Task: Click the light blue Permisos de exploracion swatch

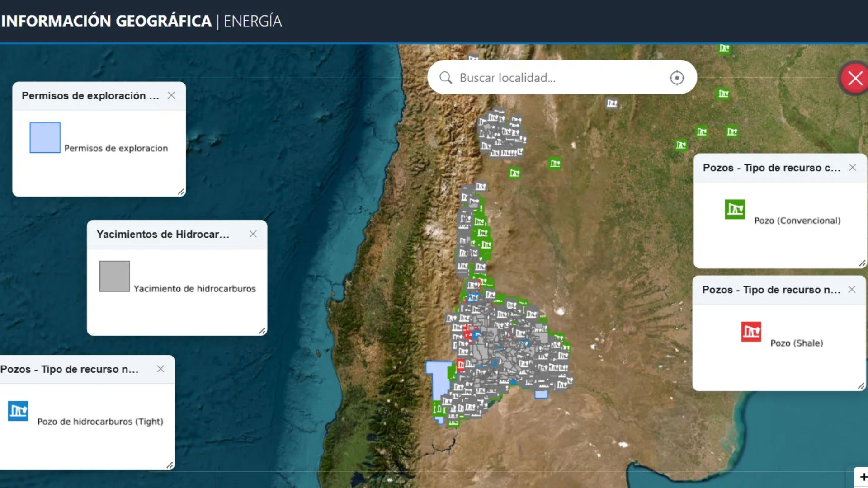Action: [45, 137]
